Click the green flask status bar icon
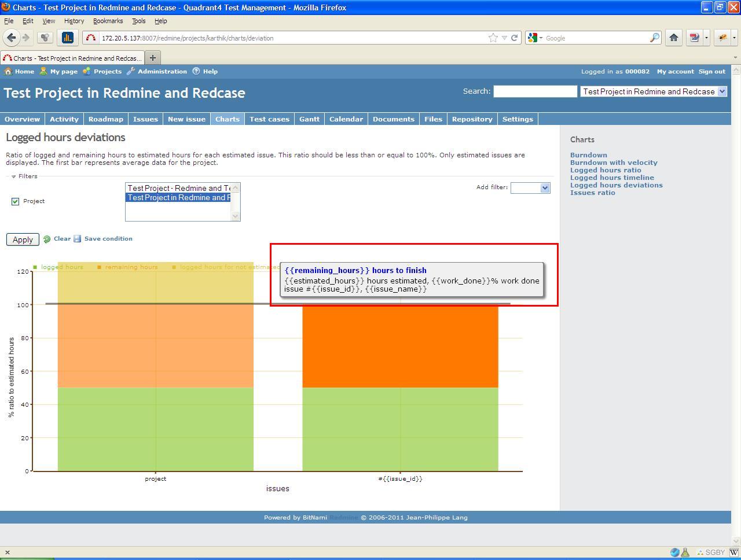This screenshot has height=560, width=741. coord(685,552)
